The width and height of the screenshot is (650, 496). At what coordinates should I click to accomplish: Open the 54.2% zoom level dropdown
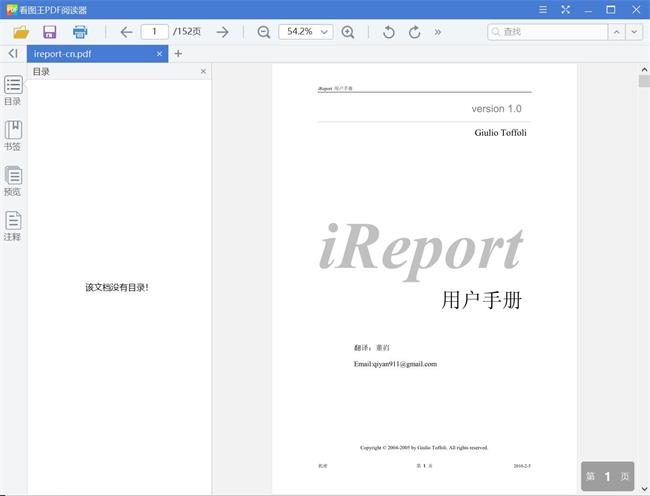click(x=306, y=31)
